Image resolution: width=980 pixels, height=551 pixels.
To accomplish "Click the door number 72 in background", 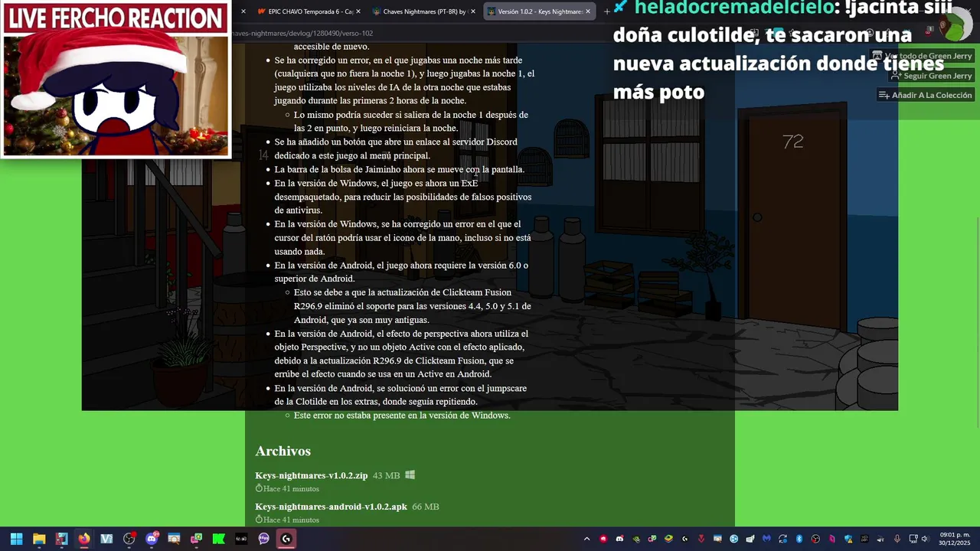I will 792,142.
